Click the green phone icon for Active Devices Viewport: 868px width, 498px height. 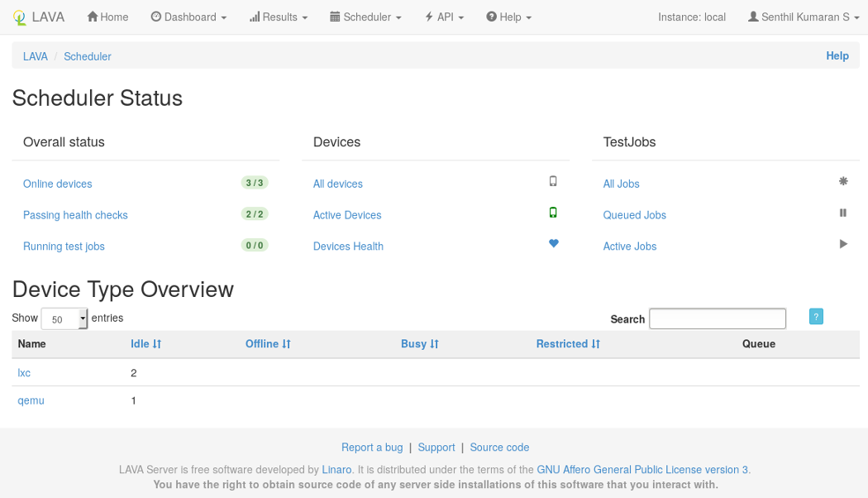(552, 213)
